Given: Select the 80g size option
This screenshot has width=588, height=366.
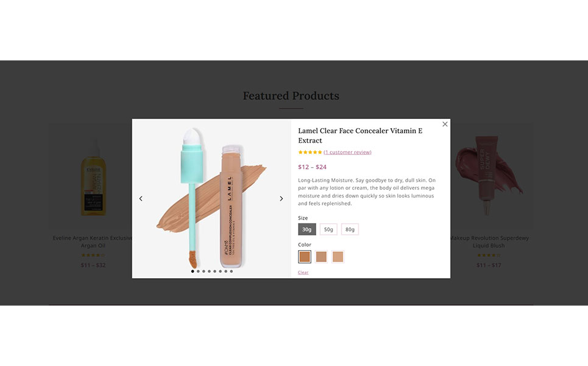Looking at the screenshot, I should coord(350,229).
